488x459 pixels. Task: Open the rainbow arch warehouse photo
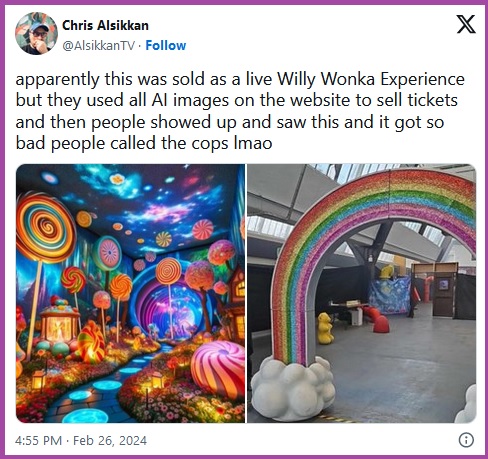coord(361,293)
